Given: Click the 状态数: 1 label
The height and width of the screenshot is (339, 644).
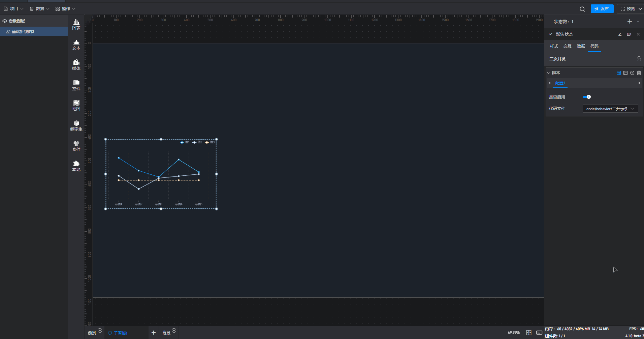Looking at the screenshot, I should coord(563,22).
